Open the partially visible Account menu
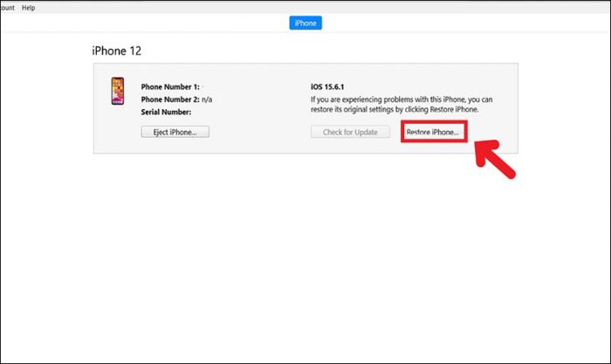The width and height of the screenshot is (611, 364). tap(7, 8)
